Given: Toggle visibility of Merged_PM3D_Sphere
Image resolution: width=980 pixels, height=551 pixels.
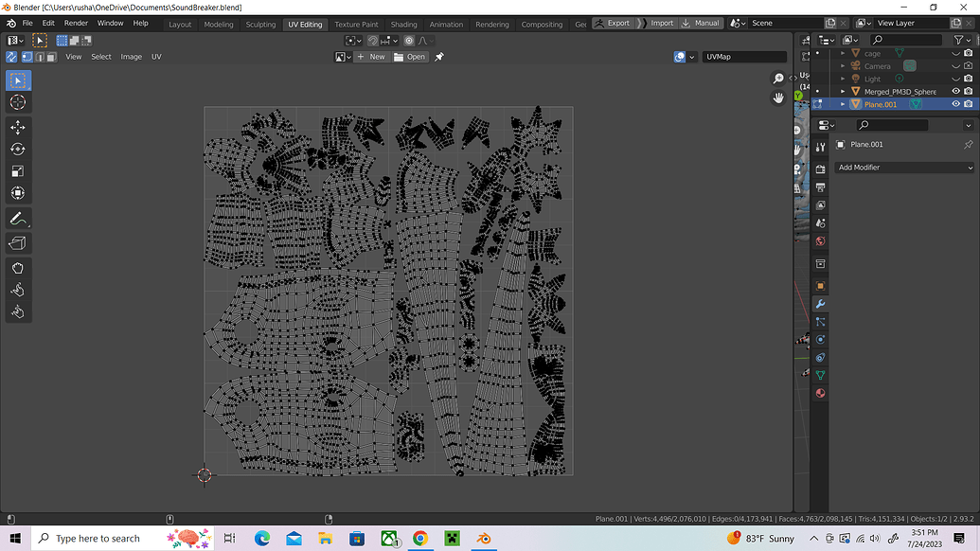Looking at the screenshot, I should pos(955,91).
